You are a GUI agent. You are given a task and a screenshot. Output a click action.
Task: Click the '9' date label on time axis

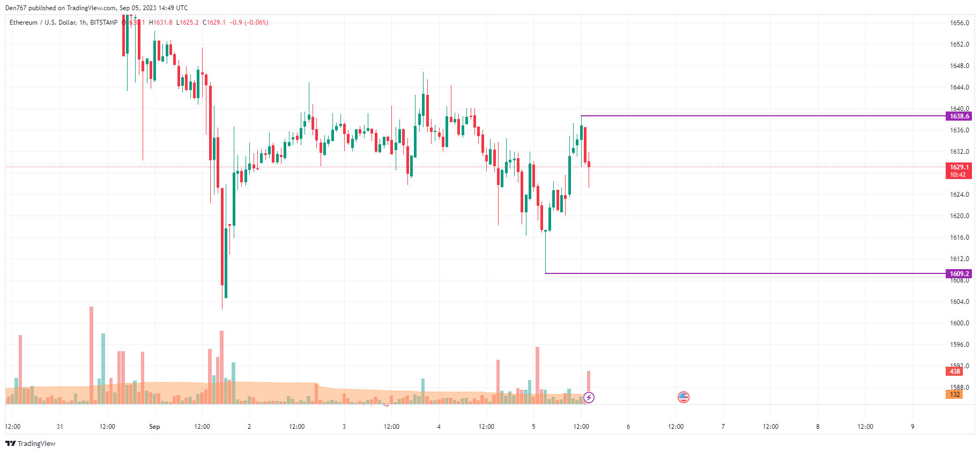point(912,427)
